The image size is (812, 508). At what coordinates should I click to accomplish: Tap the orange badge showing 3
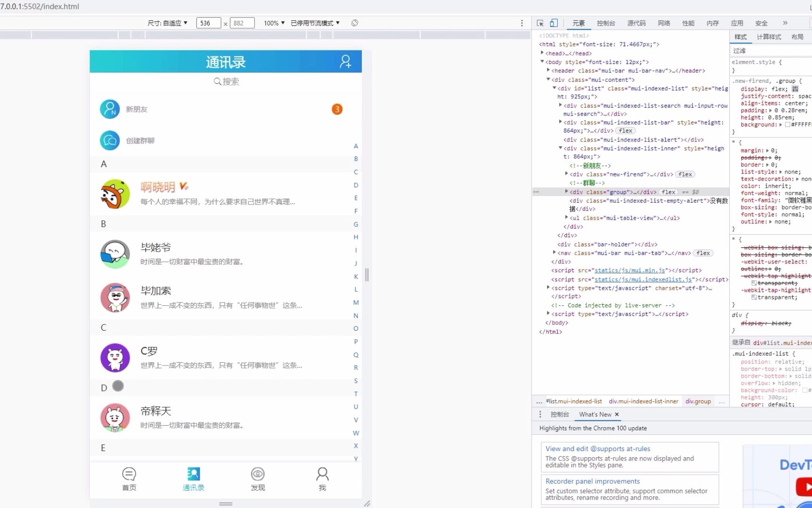pos(337,109)
